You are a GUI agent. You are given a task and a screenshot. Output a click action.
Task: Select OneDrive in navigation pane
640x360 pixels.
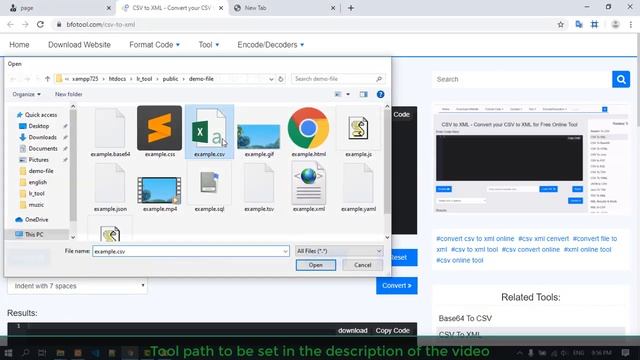36,220
